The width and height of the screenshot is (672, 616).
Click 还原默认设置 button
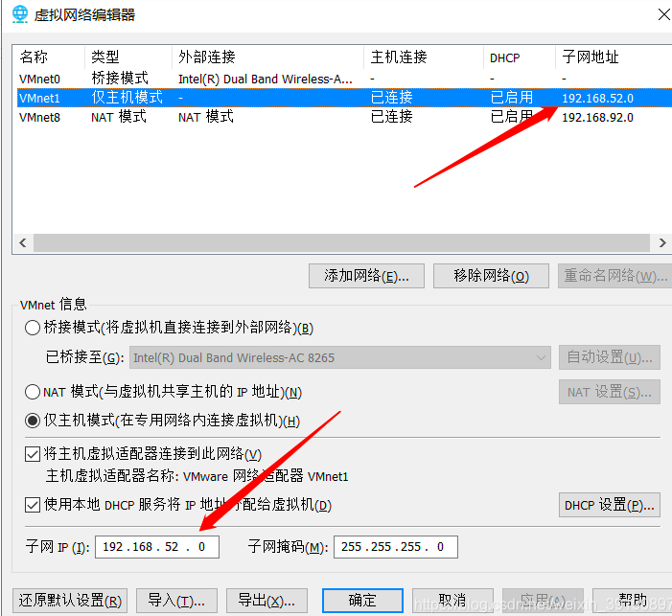coord(71,601)
